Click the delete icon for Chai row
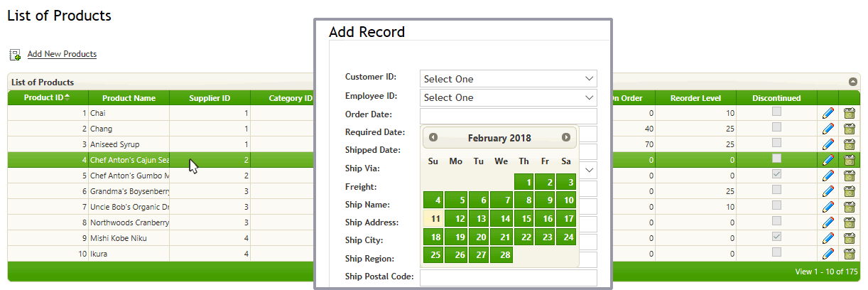Image resolution: width=868 pixels, height=290 pixels. [x=849, y=113]
